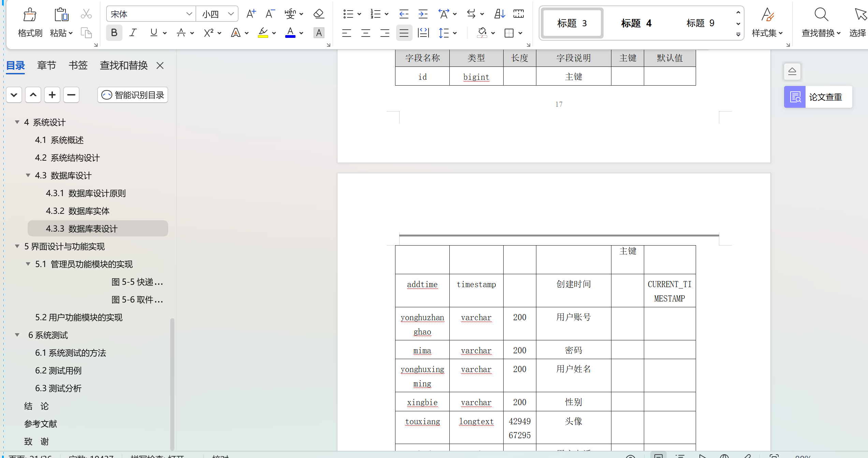Image resolution: width=868 pixels, height=458 pixels.
Task: Click the sort (A-Z arrow) icon
Action: tap(500, 14)
